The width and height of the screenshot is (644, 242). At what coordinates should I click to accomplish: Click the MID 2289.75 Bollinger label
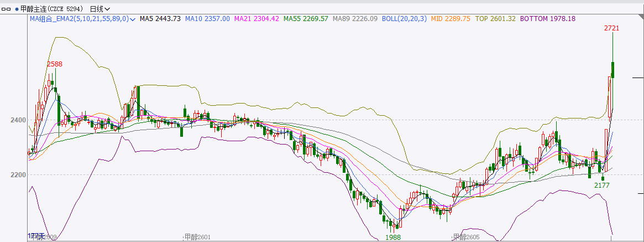450,19
